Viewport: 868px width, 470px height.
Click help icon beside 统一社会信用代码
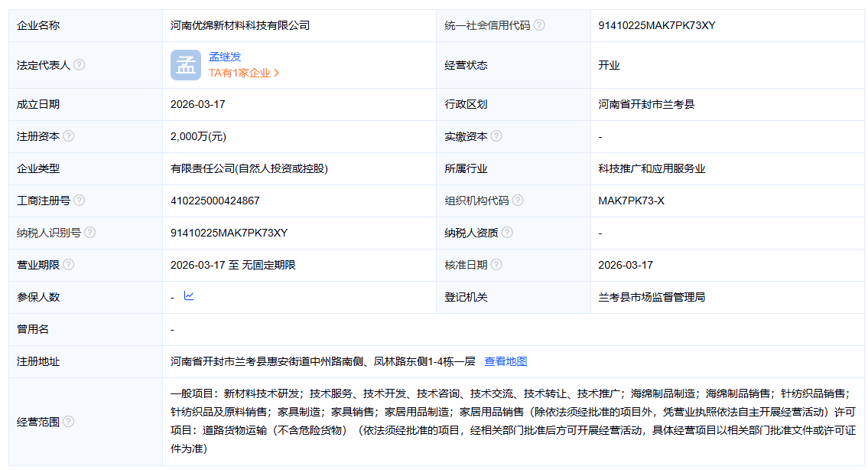pyautogui.click(x=539, y=25)
